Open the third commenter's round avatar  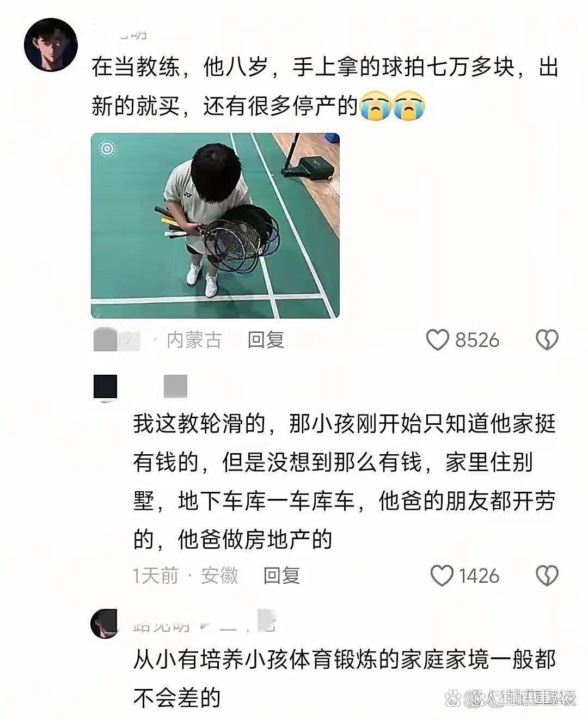pyautogui.click(x=105, y=623)
